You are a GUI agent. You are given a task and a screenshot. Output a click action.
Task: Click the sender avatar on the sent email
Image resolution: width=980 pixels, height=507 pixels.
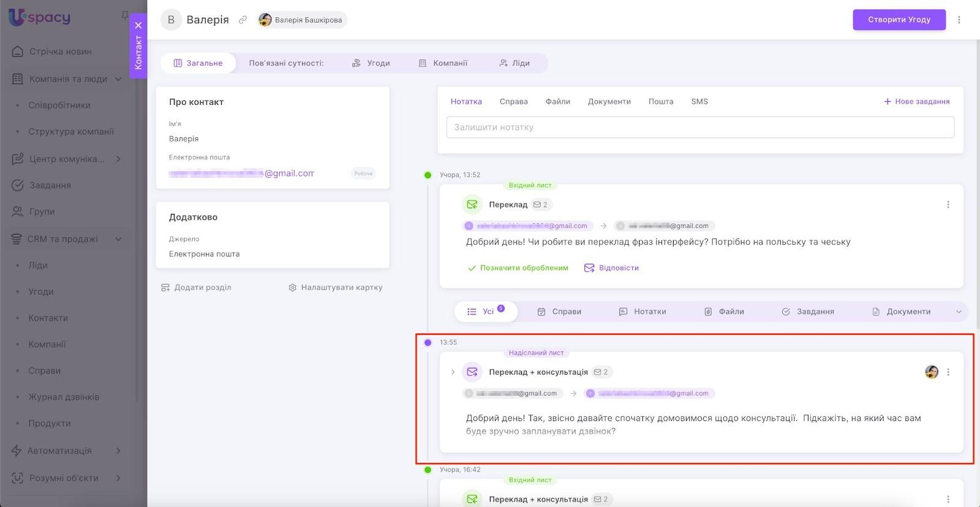pyautogui.click(x=931, y=372)
